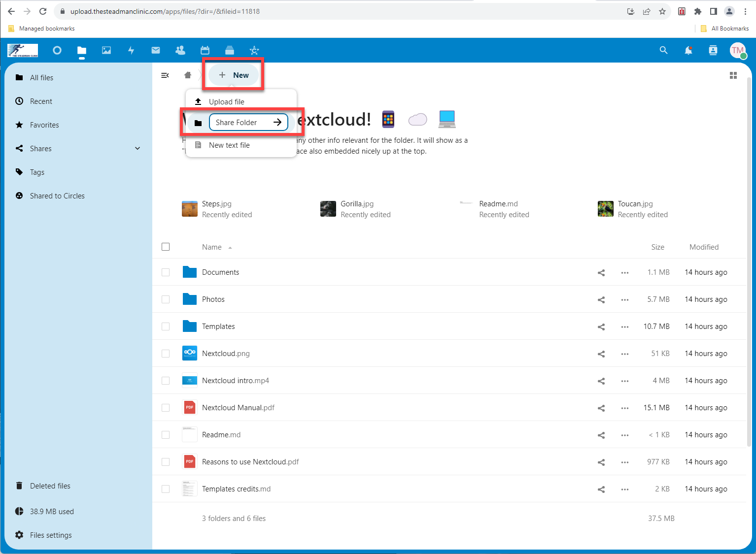Open the contacts menu icon at top right
Image resolution: width=756 pixels, height=554 pixels.
[713, 50]
